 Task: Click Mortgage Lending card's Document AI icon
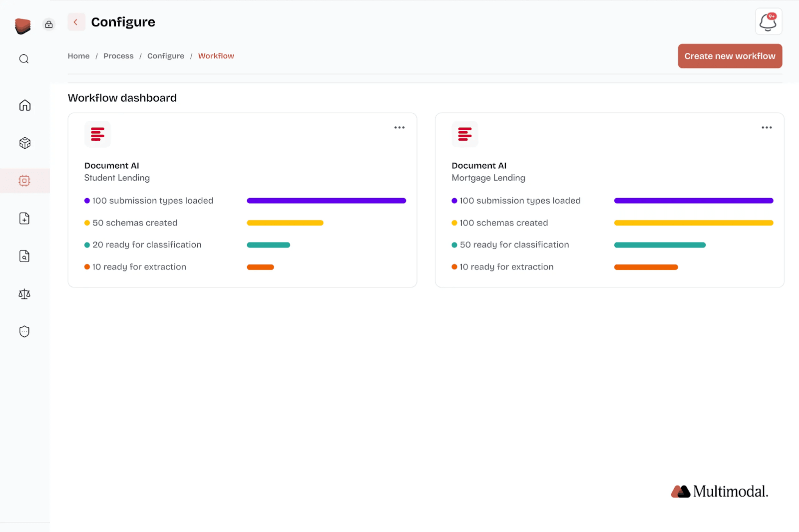click(465, 134)
